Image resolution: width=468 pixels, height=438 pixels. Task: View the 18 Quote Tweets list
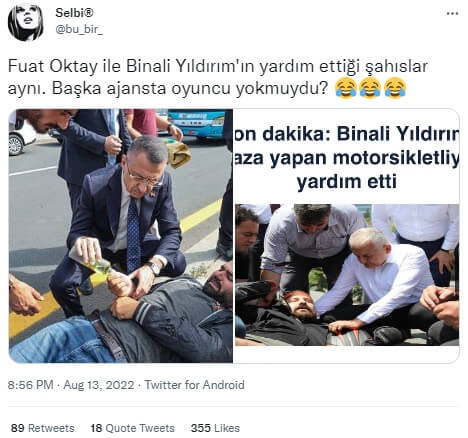(x=132, y=428)
